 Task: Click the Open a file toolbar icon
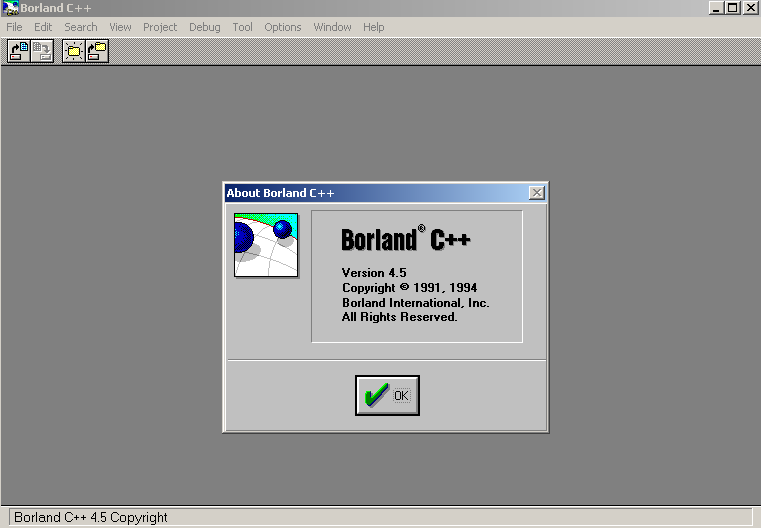tap(18, 51)
